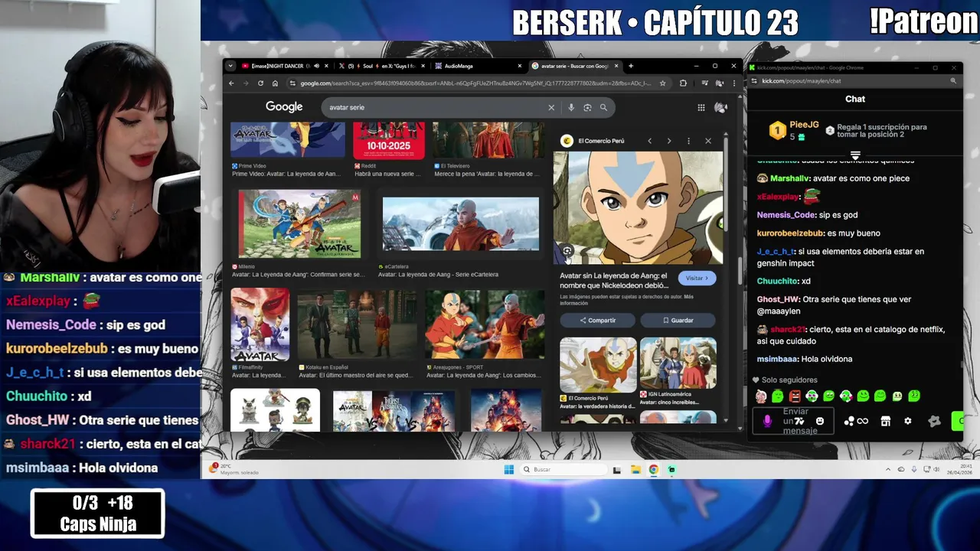Open Google Lens image search icon

pyautogui.click(x=587, y=108)
